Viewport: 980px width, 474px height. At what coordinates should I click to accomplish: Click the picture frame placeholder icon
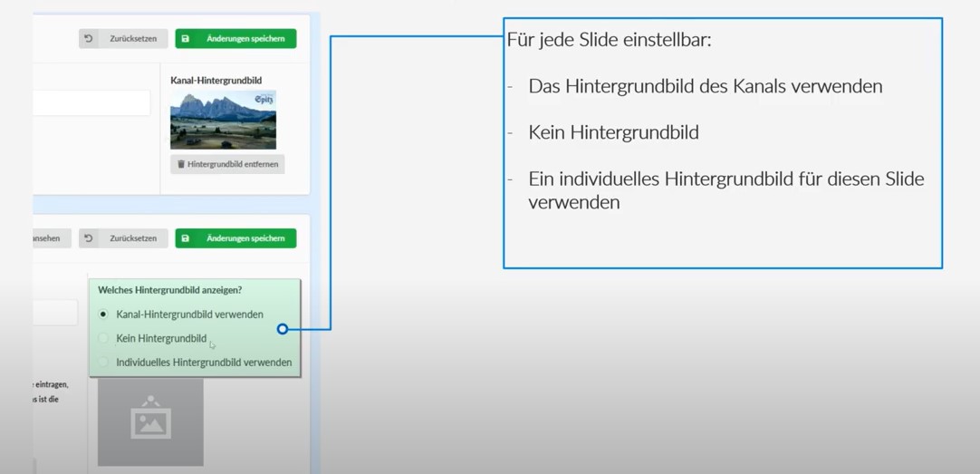(150, 417)
